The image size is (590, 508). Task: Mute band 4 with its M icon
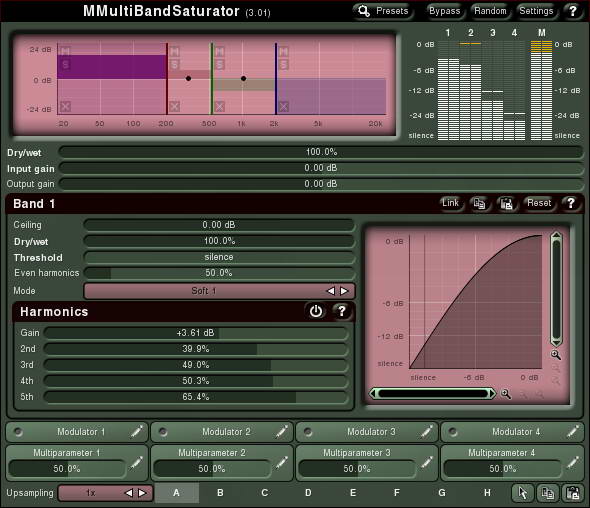[x=284, y=51]
